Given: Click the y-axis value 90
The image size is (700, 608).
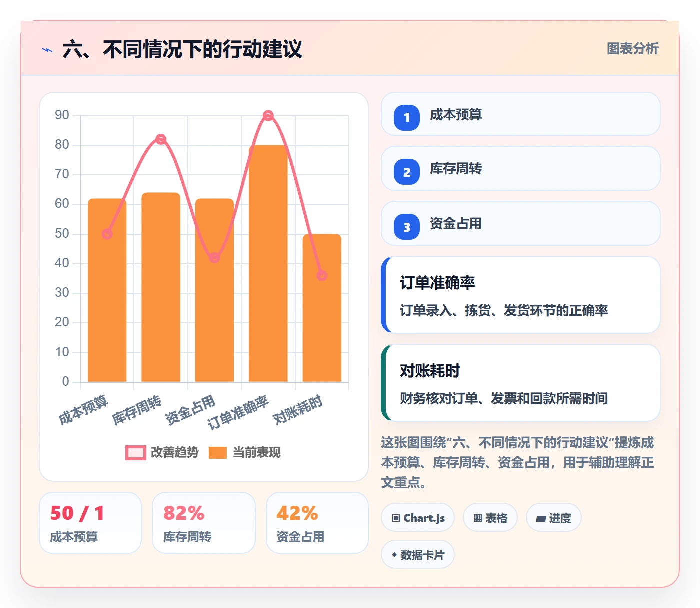Looking at the screenshot, I should coord(62,115).
